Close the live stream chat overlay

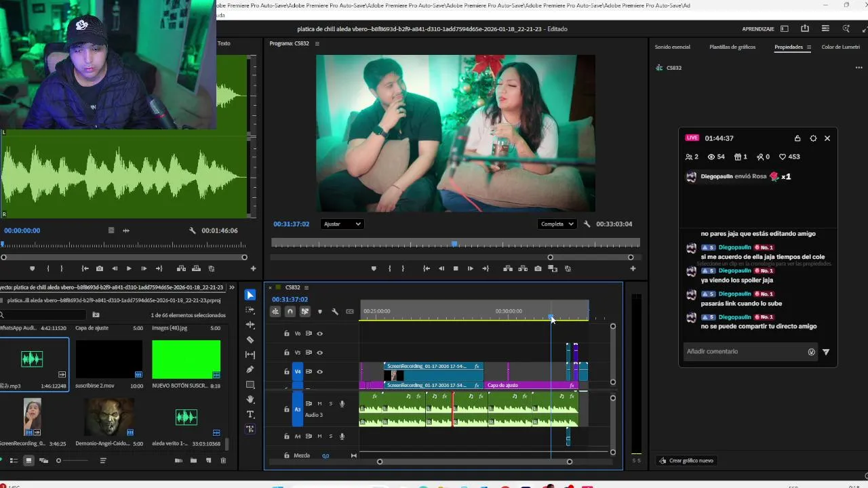pos(827,138)
